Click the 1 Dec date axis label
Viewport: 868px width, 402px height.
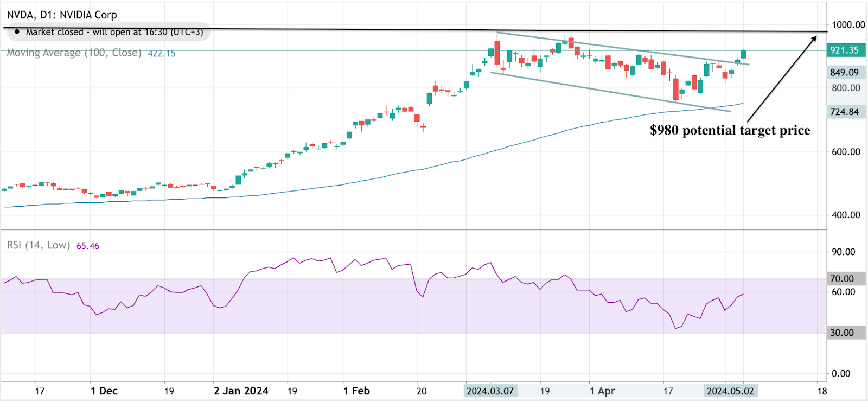pyautogui.click(x=104, y=391)
